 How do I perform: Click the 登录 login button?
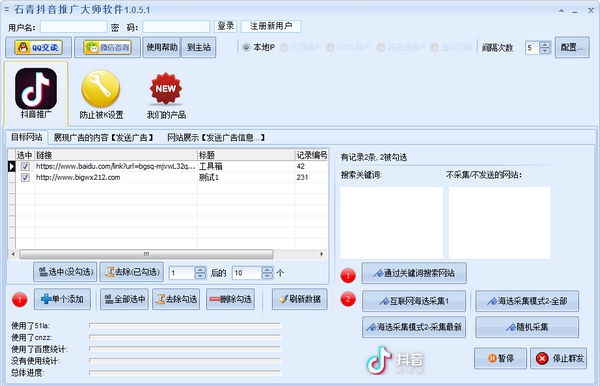[x=225, y=26]
